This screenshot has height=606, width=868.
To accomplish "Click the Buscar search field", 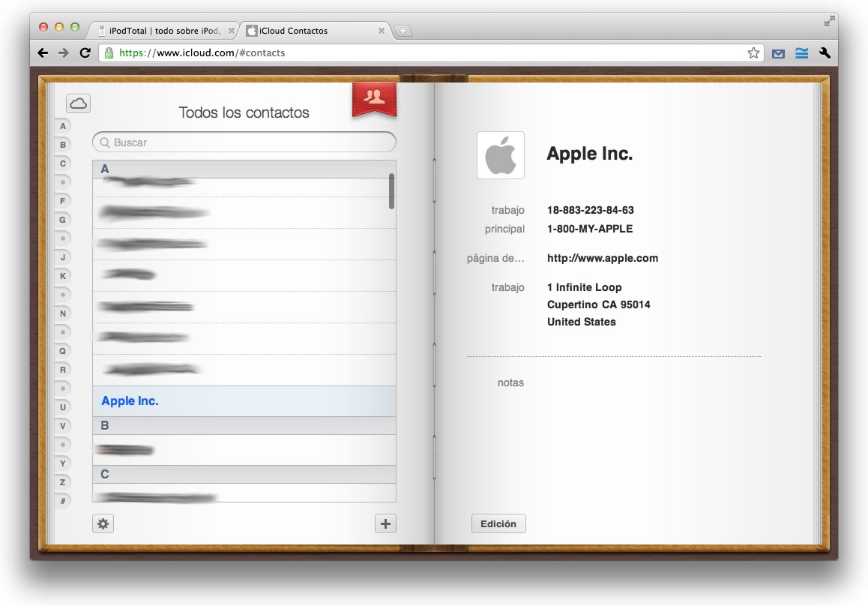I will click(x=244, y=142).
